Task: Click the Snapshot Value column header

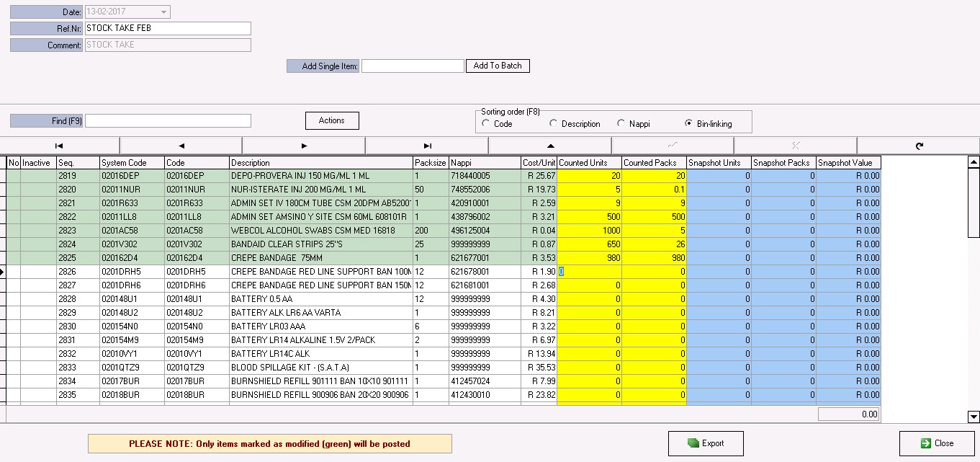Action: coord(848,163)
